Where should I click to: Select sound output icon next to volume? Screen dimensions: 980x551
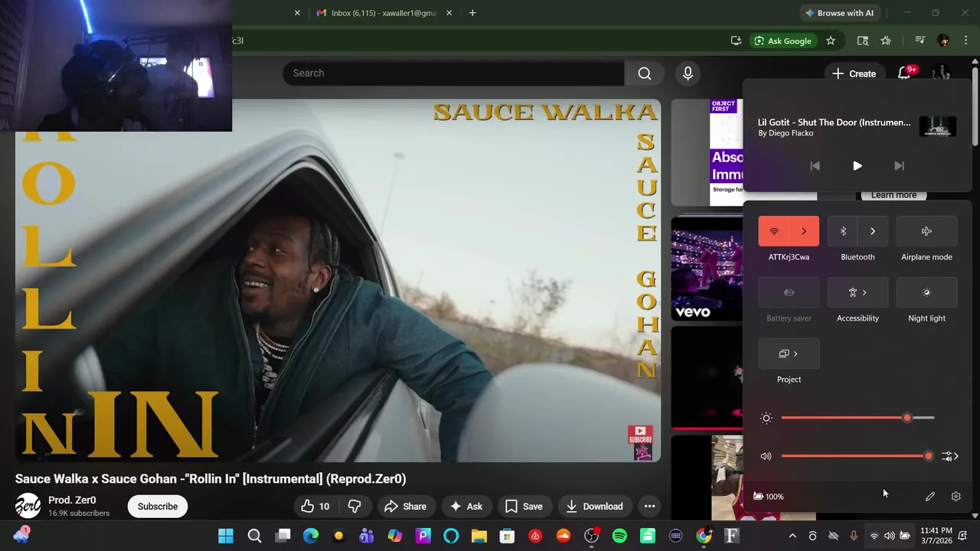tap(950, 456)
